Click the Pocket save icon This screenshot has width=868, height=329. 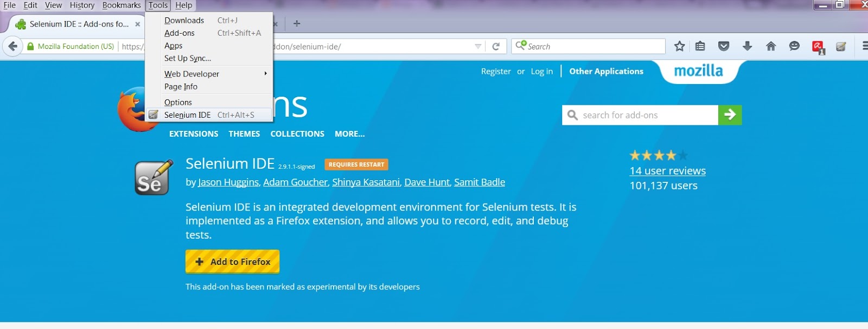click(724, 46)
